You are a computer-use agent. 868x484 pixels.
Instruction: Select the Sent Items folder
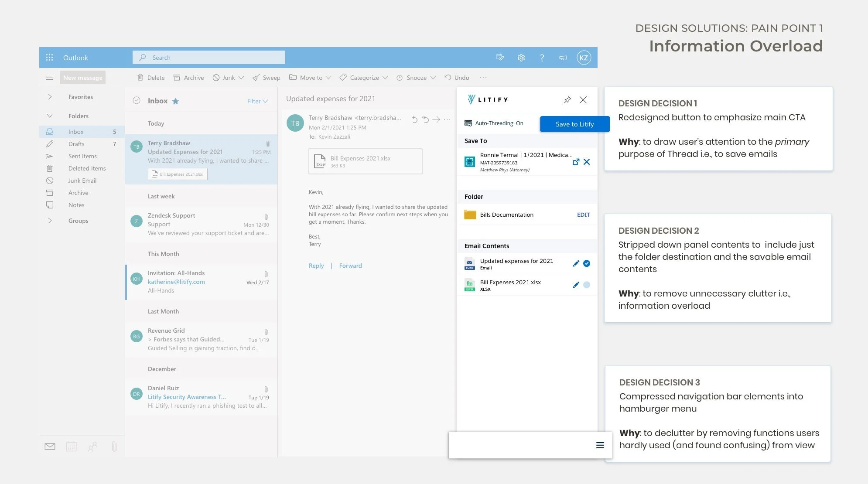click(82, 156)
